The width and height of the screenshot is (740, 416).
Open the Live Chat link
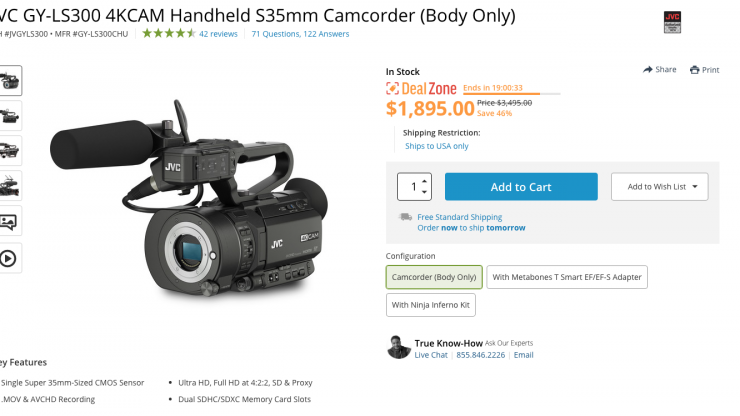(x=431, y=355)
